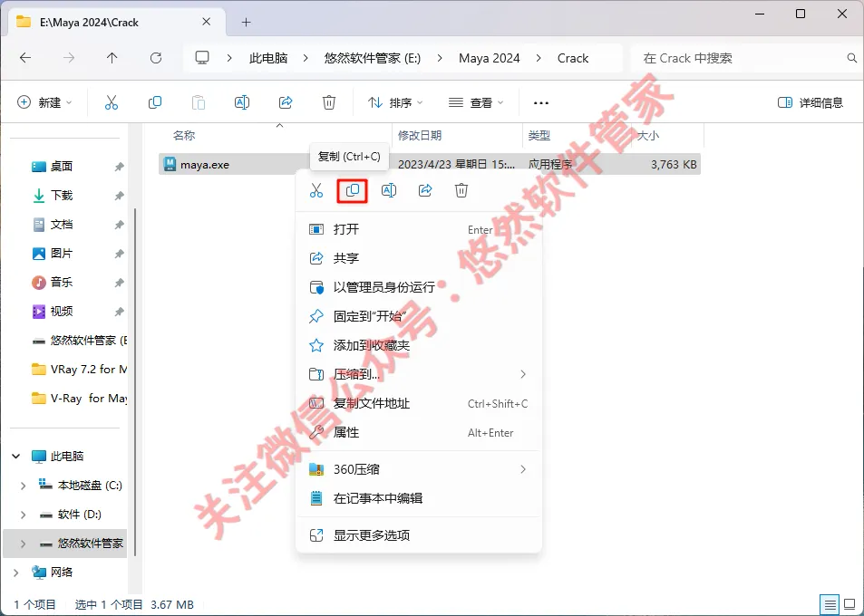
Task: Click 此电脑 breadcrumb in address bar
Action: pyautogui.click(x=268, y=58)
